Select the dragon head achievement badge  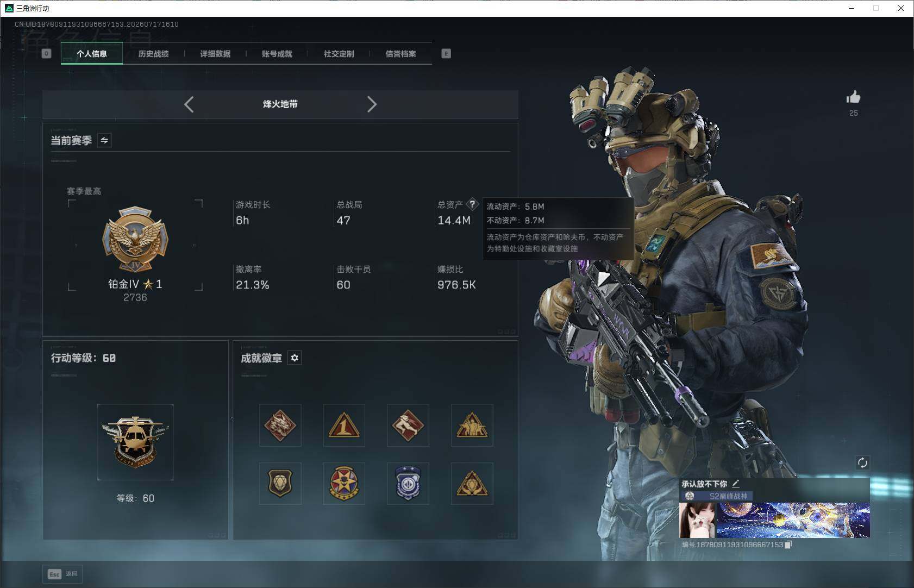280,426
